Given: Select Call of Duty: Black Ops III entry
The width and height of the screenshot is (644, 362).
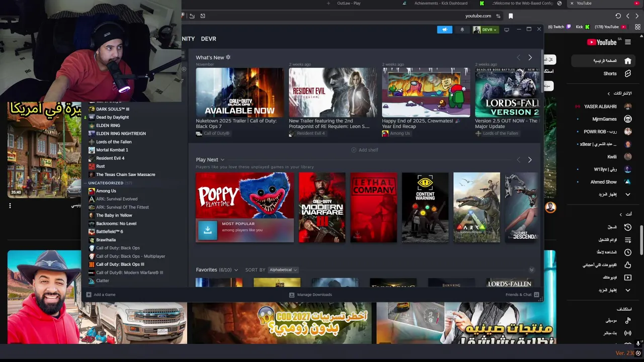Looking at the screenshot, I should pos(120,264).
